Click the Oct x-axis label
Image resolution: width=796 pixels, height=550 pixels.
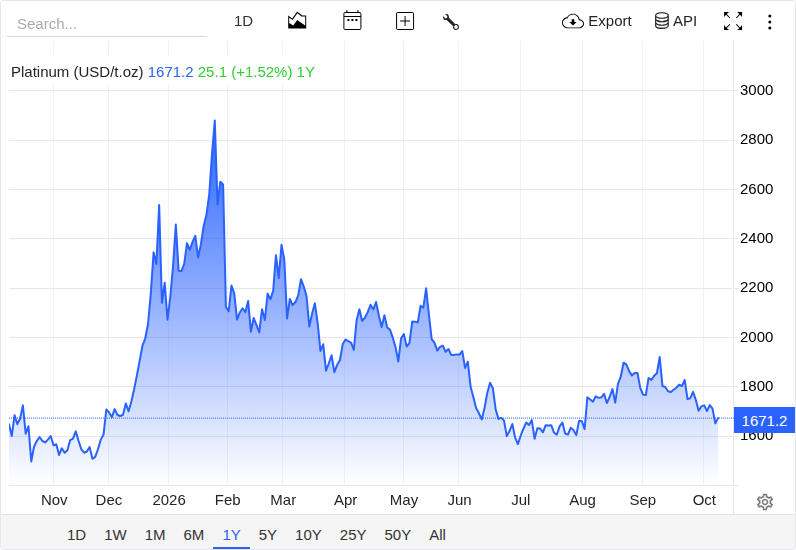click(x=704, y=500)
